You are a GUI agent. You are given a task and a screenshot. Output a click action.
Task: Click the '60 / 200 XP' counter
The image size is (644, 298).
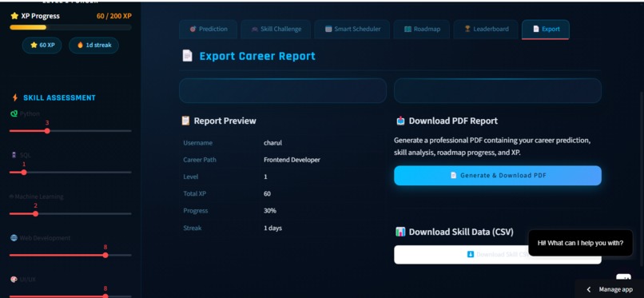point(114,16)
